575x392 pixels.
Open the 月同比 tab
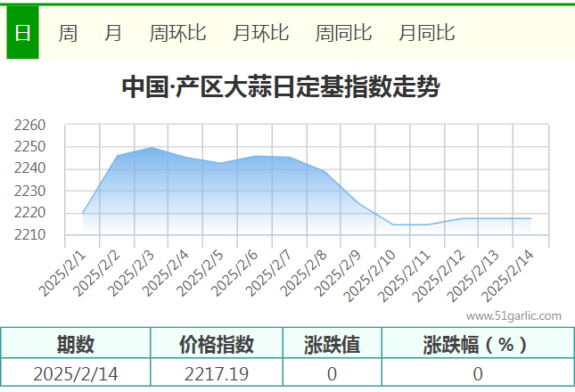point(427,33)
